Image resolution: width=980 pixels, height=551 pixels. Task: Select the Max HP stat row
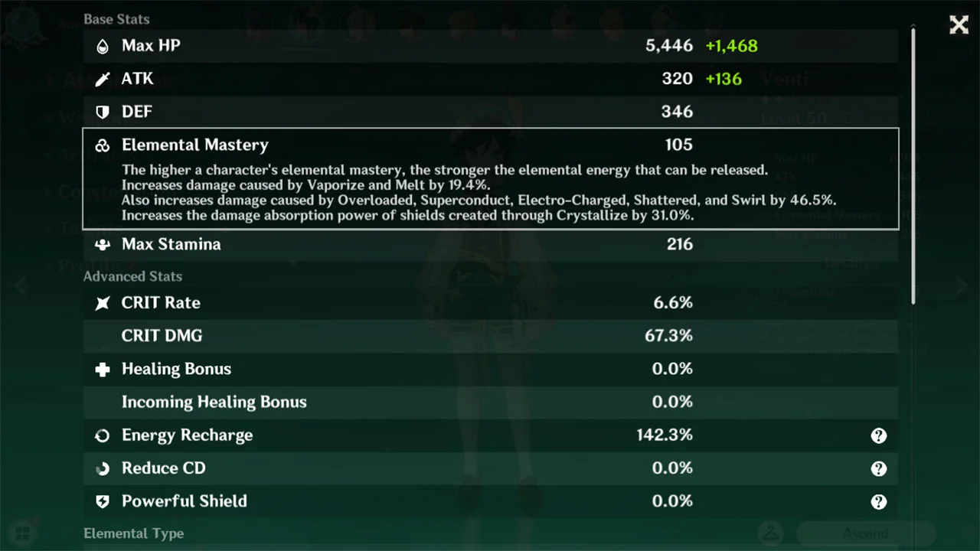[x=490, y=46]
